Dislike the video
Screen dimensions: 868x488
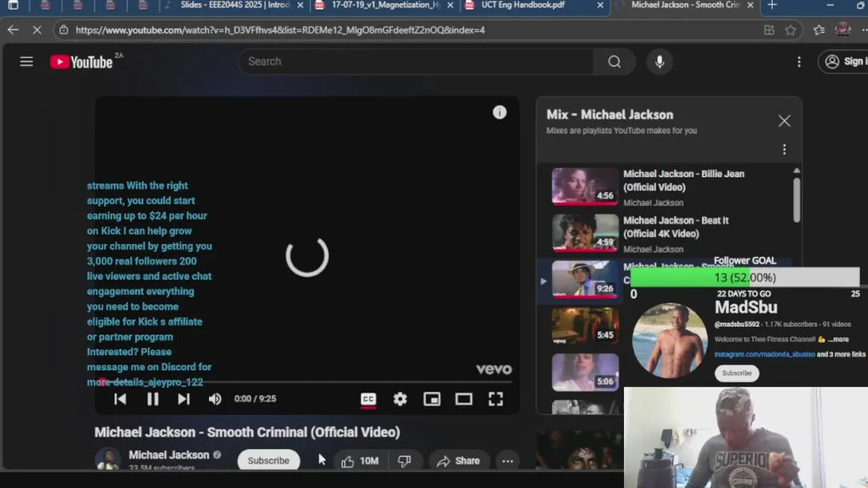point(405,461)
